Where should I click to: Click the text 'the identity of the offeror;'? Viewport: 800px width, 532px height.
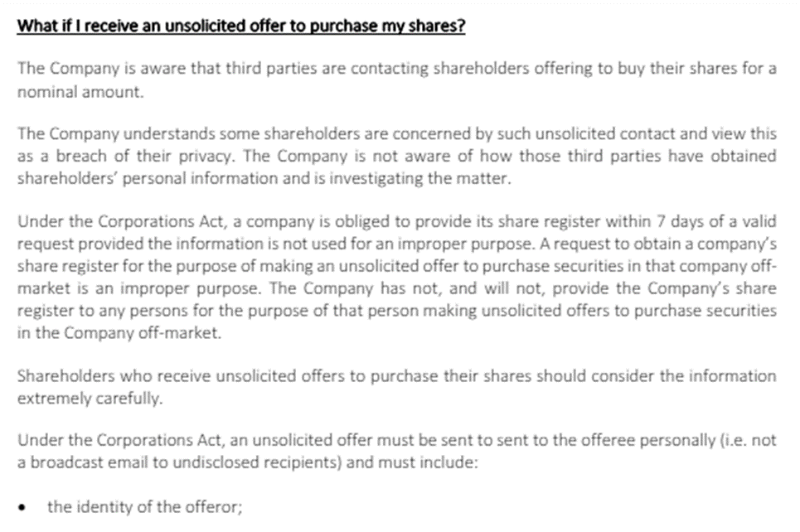pyautogui.click(x=144, y=507)
